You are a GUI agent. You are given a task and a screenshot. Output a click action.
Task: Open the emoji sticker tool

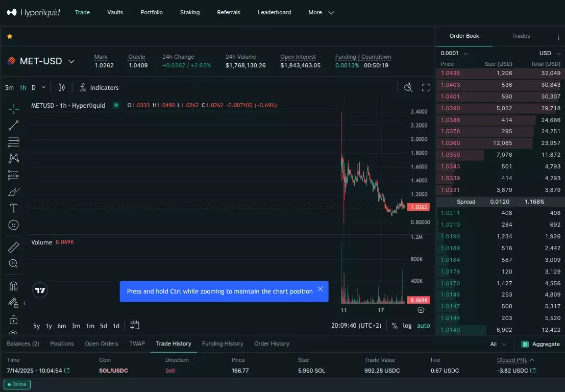[x=14, y=225]
